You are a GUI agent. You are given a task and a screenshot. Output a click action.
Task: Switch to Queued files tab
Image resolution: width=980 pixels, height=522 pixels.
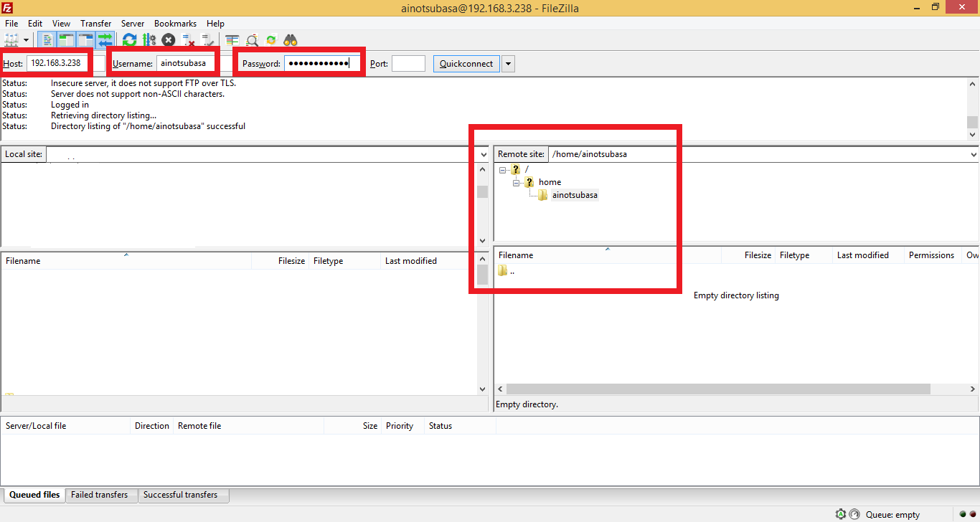click(x=34, y=495)
